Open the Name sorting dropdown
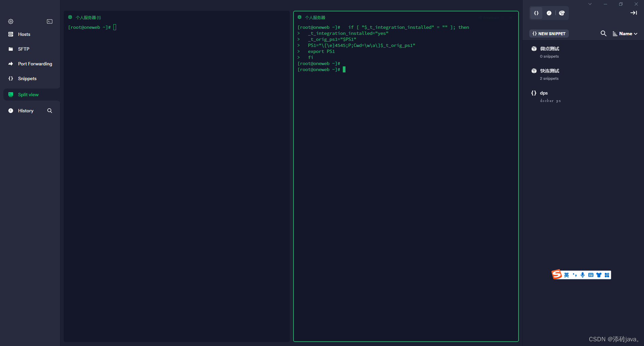The image size is (644, 346). (625, 34)
